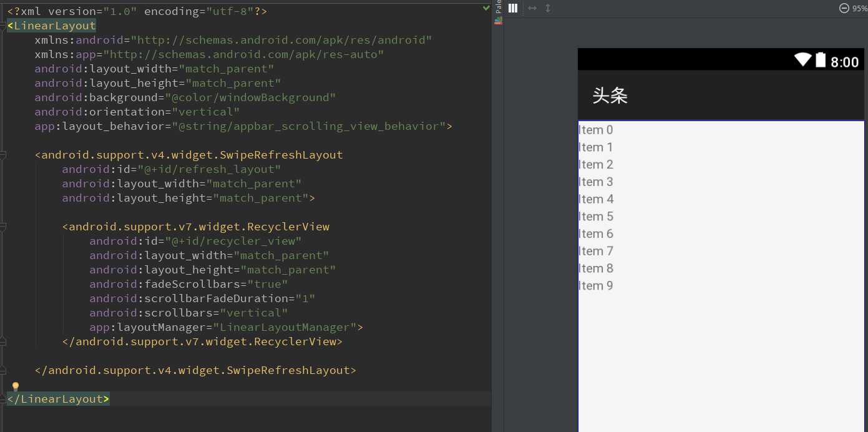Toggle the design view columns icon

point(513,8)
